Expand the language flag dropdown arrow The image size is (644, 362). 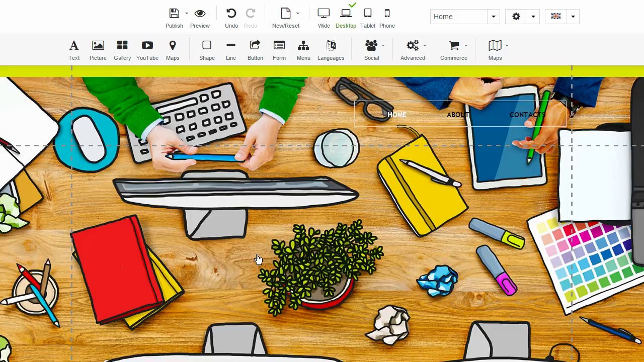[573, 17]
